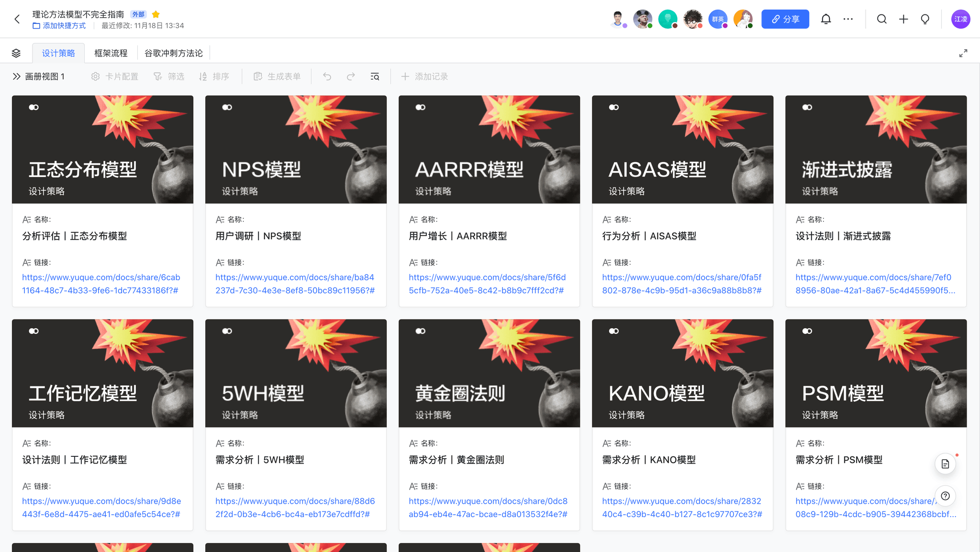Open the 排序 sort option
This screenshot has width=980, height=552.
tap(214, 77)
